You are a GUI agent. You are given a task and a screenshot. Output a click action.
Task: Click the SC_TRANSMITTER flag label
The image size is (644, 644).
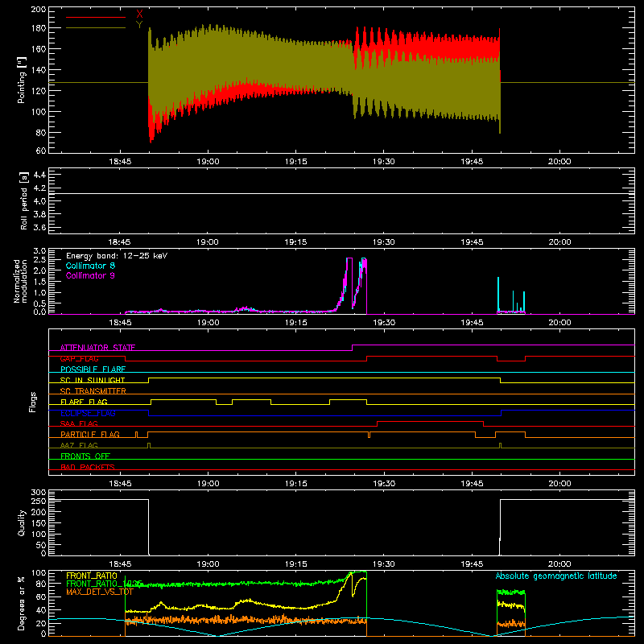click(93, 390)
